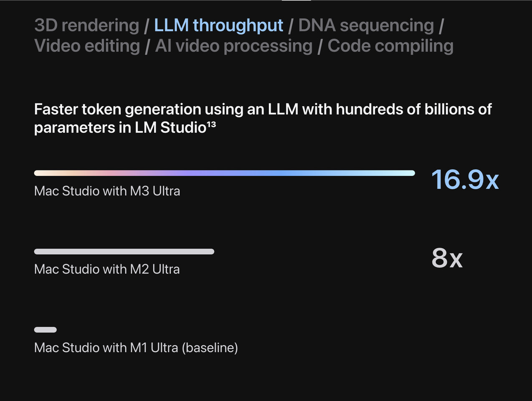This screenshot has height=401, width=532.
Task: Click the white indicator at top edge
Action: [296, 0]
